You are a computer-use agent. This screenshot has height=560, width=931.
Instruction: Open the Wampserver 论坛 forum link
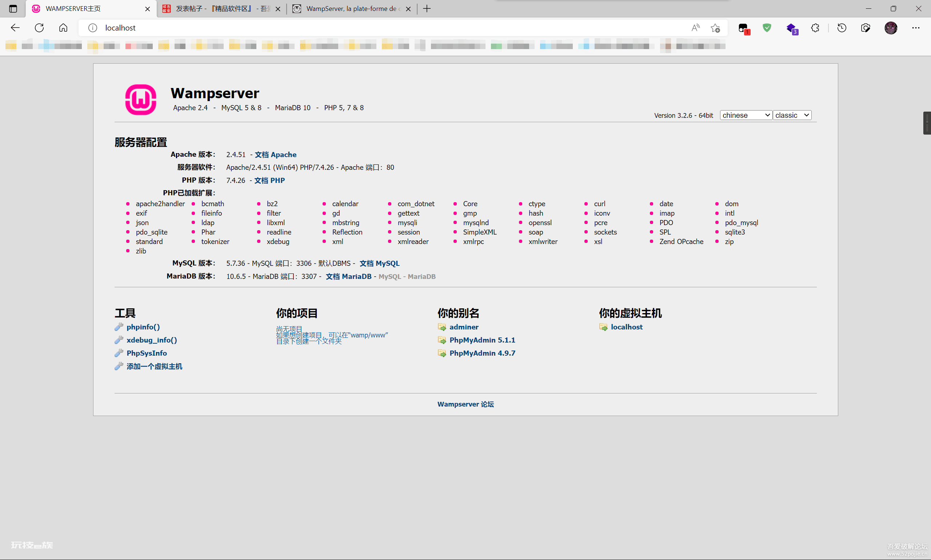(x=465, y=404)
